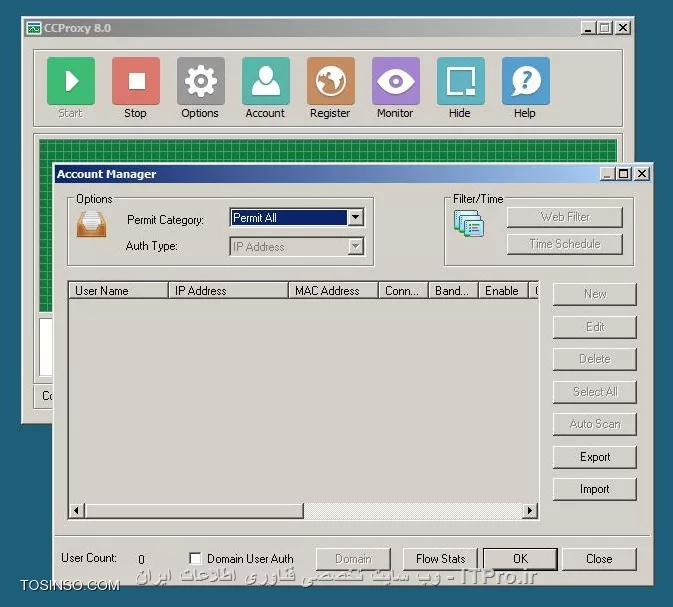Click the inbox tray icon in Options group
Image resolution: width=673 pixels, height=607 pixels.
[x=91, y=224]
